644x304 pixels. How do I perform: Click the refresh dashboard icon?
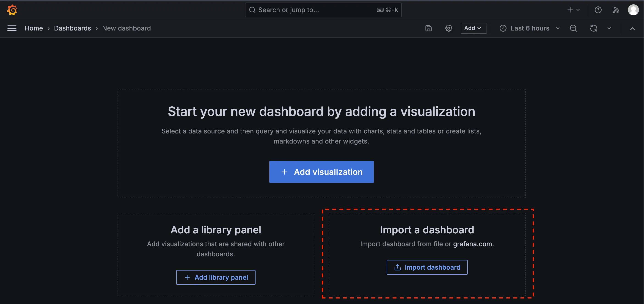coord(593,28)
